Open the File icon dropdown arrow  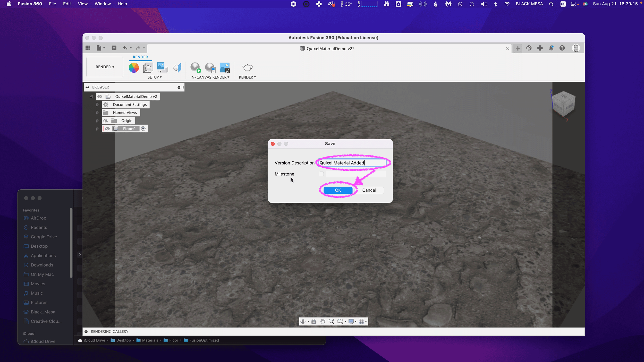point(104,48)
